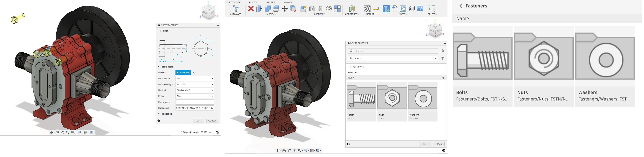Click the Motion Link icon

point(329,9)
